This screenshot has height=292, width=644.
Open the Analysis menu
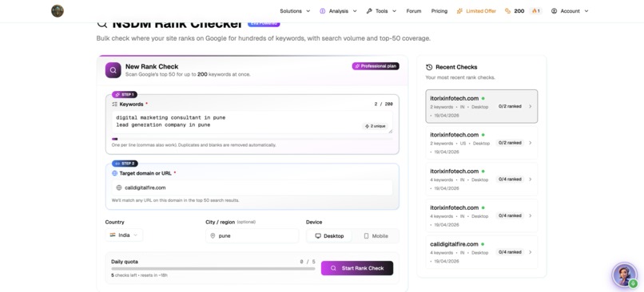click(x=339, y=11)
